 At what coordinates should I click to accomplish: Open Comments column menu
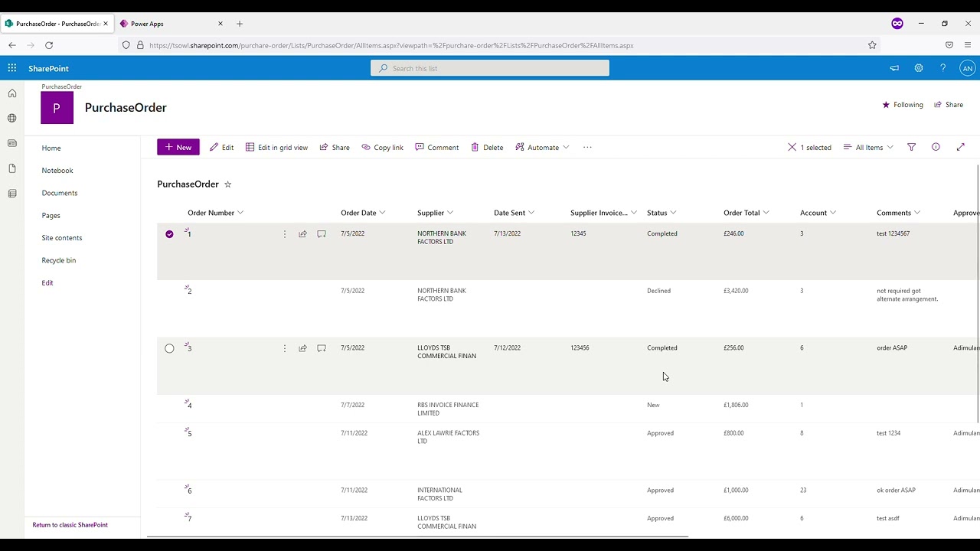tap(917, 213)
